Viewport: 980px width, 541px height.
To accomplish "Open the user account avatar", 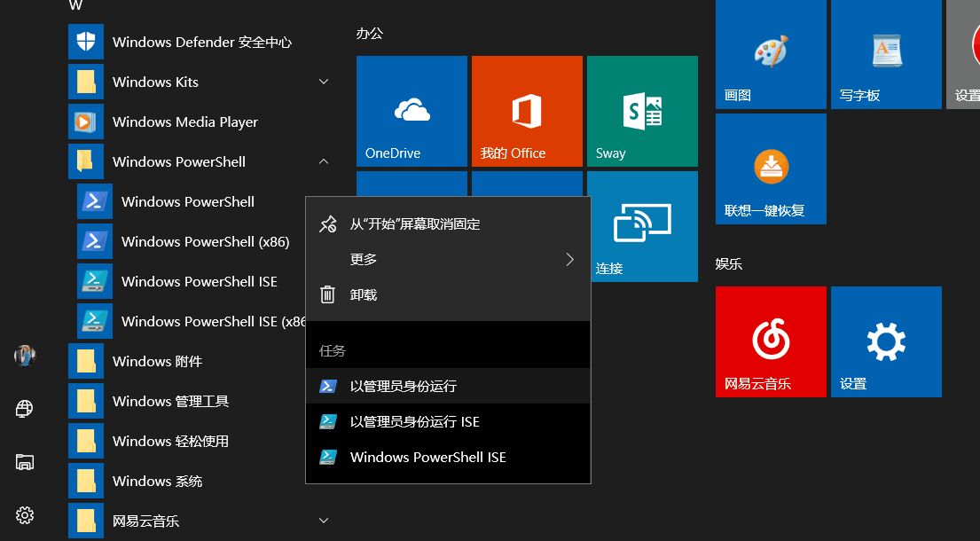I will [x=25, y=356].
